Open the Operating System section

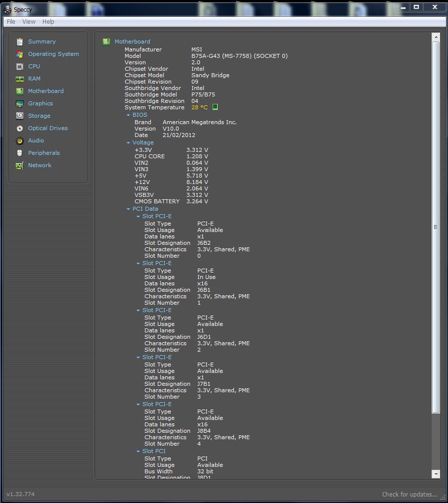[53, 54]
